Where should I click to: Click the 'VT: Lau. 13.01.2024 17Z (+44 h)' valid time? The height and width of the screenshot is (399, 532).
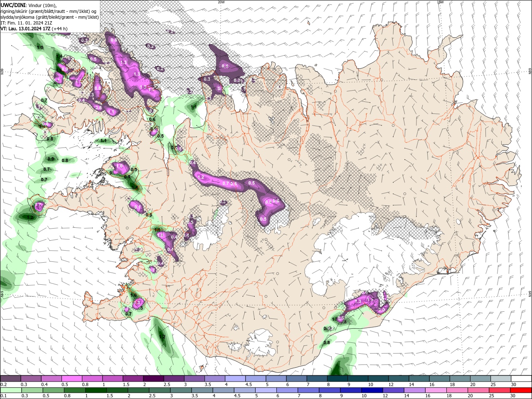(x=34, y=29)
